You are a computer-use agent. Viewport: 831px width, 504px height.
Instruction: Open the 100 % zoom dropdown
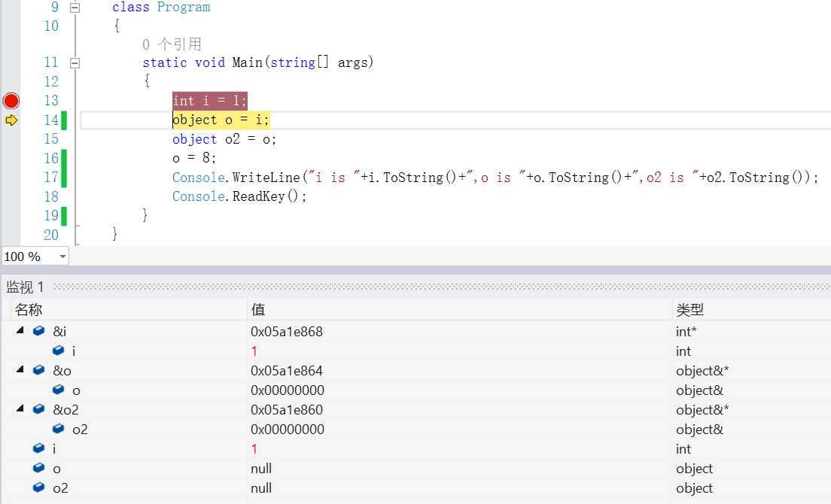pyautogui.click(x=62, y=257)
